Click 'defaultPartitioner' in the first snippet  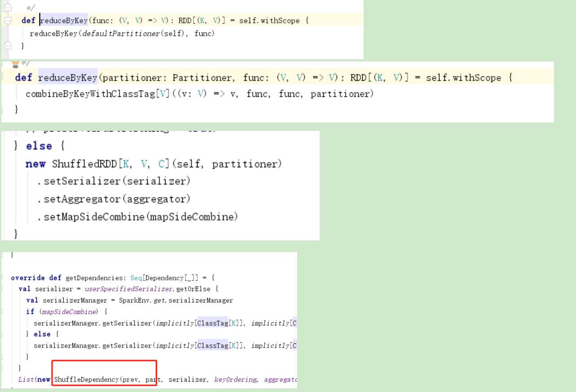pyautogui.click(x=122, y=34)
